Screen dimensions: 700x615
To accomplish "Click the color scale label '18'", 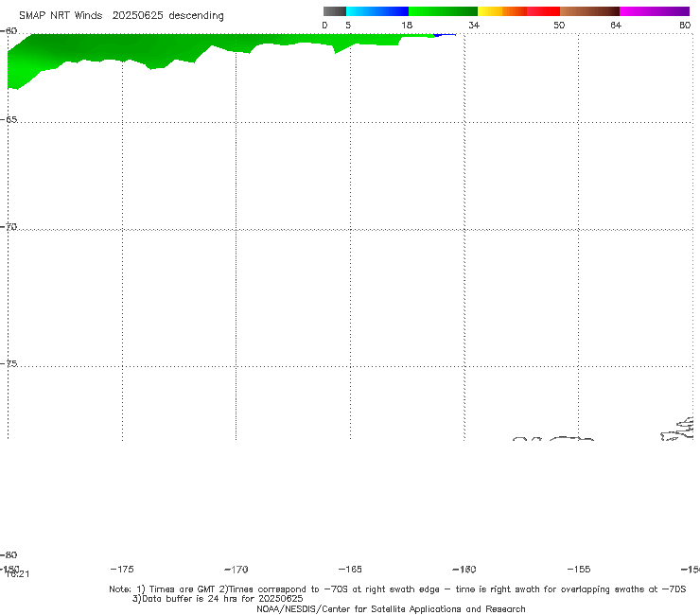I will pyautogui.click(x=407, y=25).
